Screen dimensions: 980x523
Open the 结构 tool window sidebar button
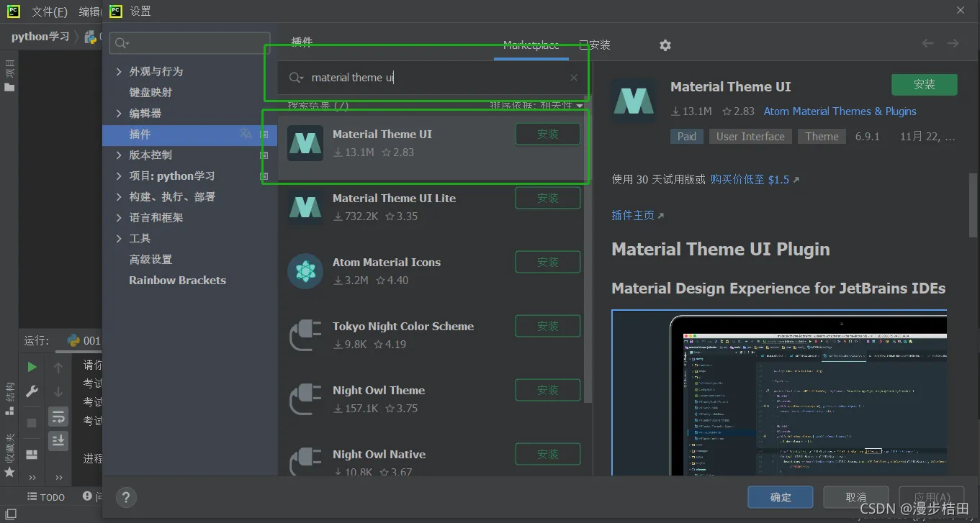pyautogui.click(x=9, y=399)
